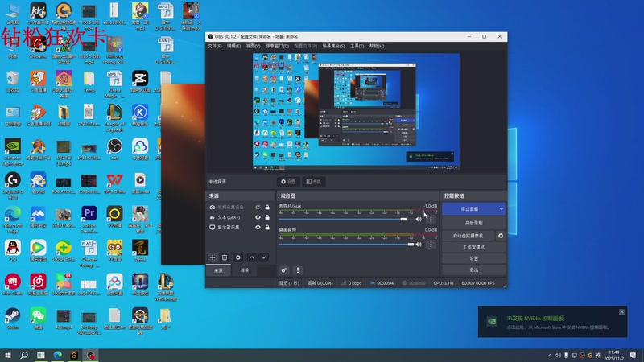Viewport: 644px width, 362px height.
Task: Add a new source with plus icon
Action: pyautogui.click(x=213, y=257)
